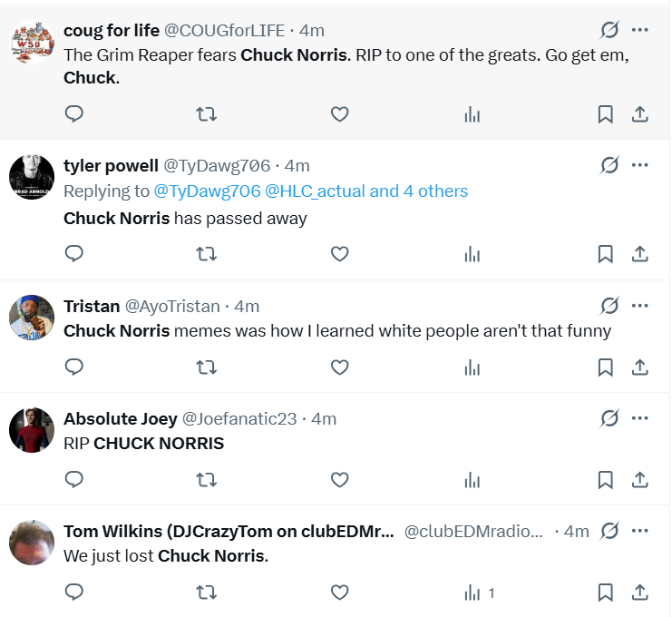Expand more menu on Tom Wilkins' tweet
The width and height of the screenshot is (672, 617).
click(640, 531)
